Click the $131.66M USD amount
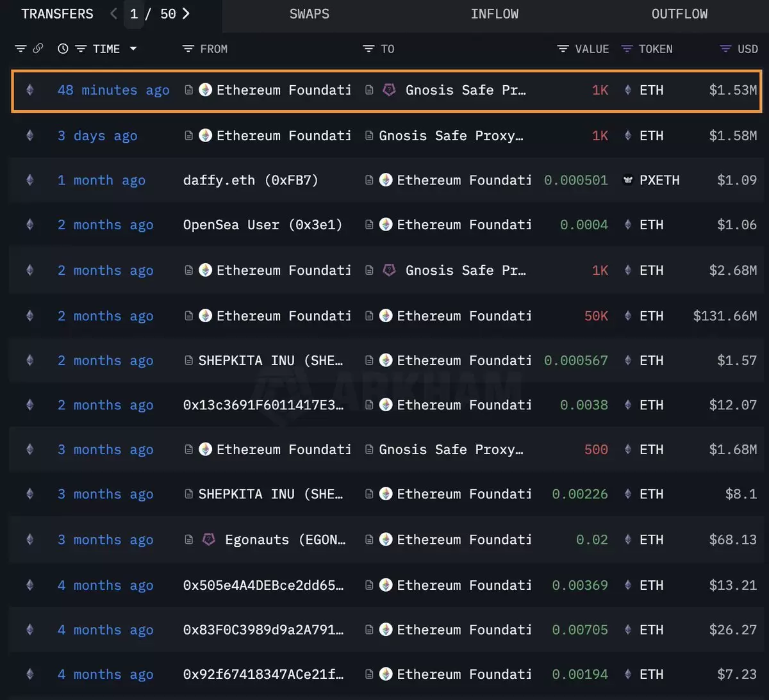Image resolution: width=769 pixels, height=700 pixels. tap(725, 316)
